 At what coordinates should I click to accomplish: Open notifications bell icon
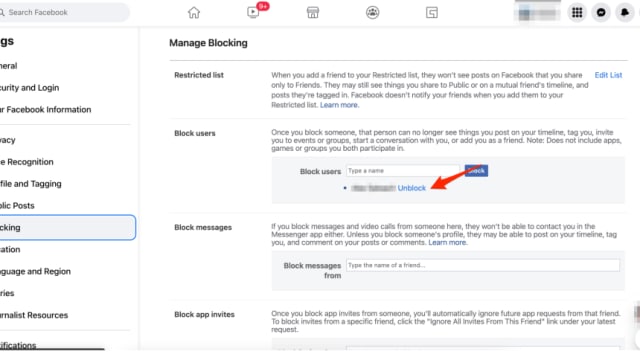coord(625,13)
